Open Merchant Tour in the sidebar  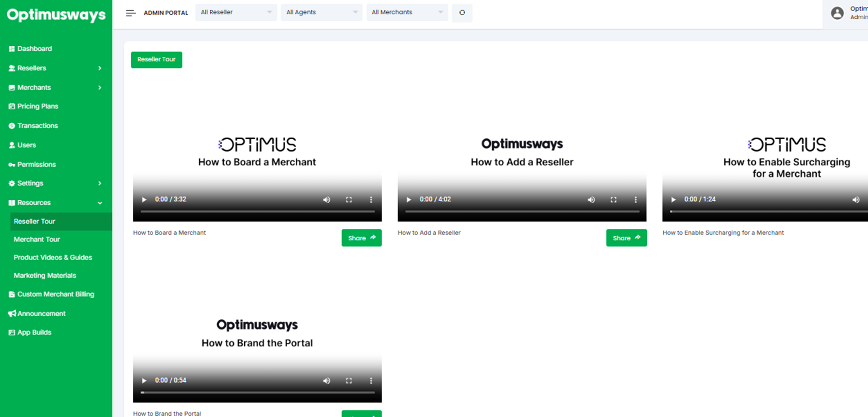click(x=37, y=239)
